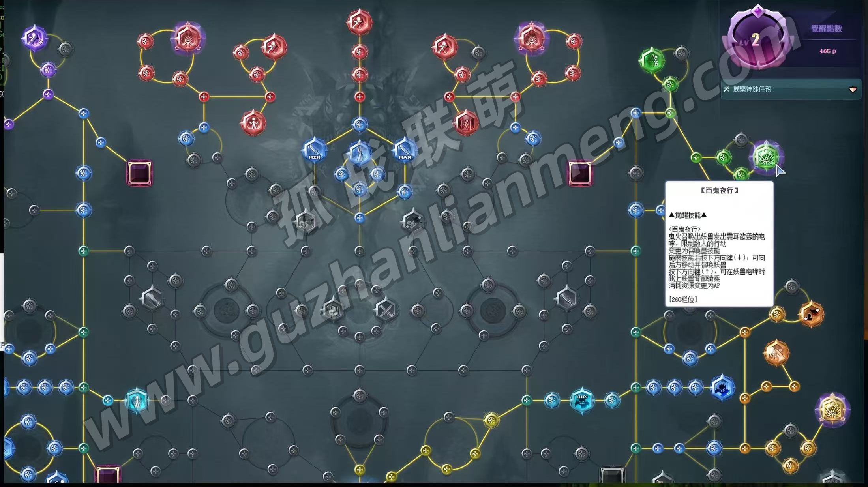
Task: Click the purple skill node at top-left corner
Action: coord(34,39)
